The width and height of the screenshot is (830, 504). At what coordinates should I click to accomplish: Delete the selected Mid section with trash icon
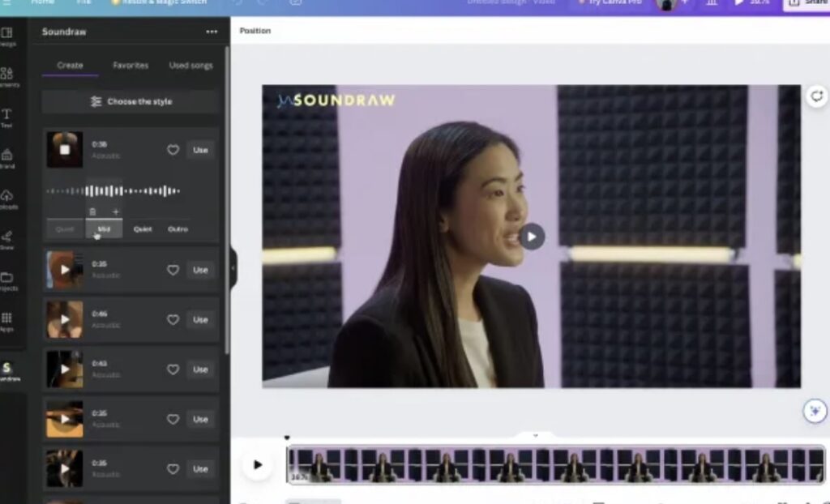coord(92,211)
